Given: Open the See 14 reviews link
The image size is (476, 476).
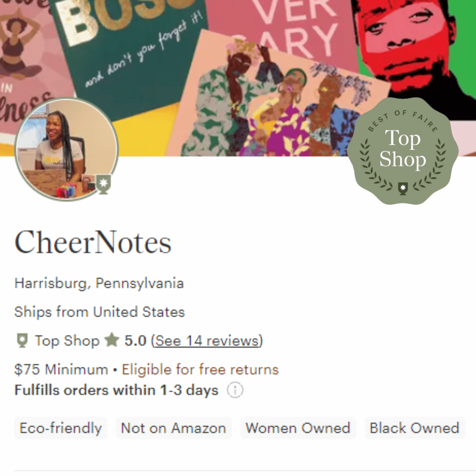Looking at the screenshot, I should 207,341.
